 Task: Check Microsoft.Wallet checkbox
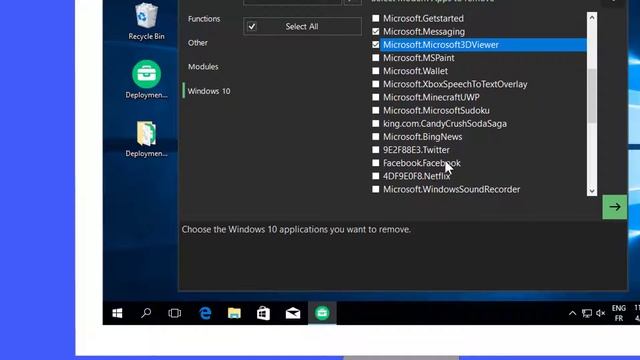pyautogui.click(x=376, y=71)
